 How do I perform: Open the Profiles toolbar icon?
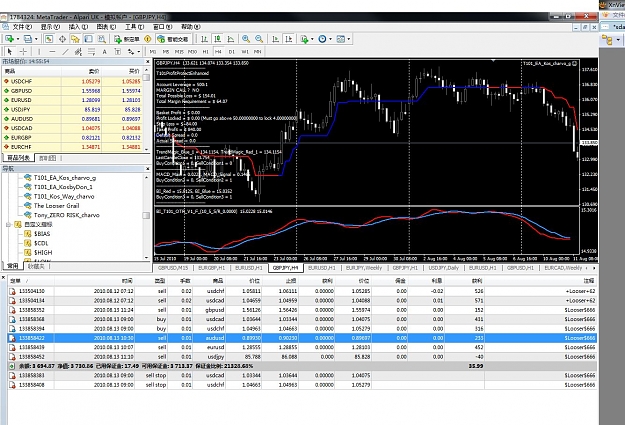pos(28,39)
